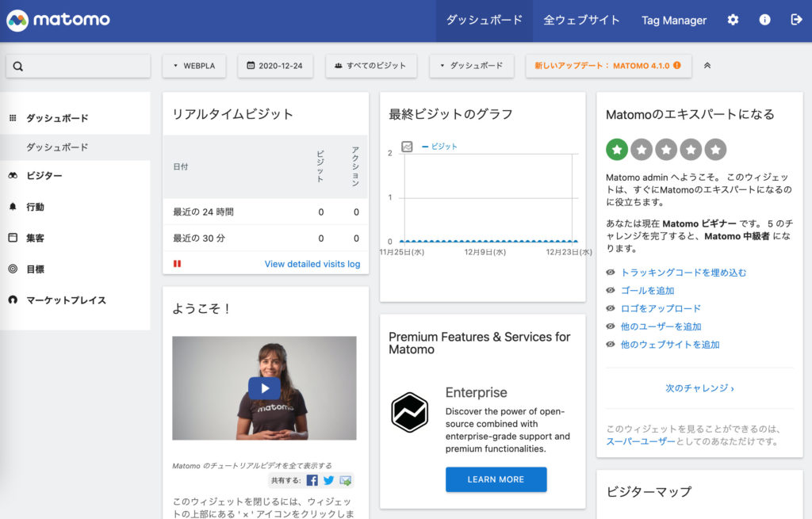The height and width of the screenshot is (519, 812).
Task: Play the Matomo welcome video
Action: pyautogui.click(x=265, y=388)
